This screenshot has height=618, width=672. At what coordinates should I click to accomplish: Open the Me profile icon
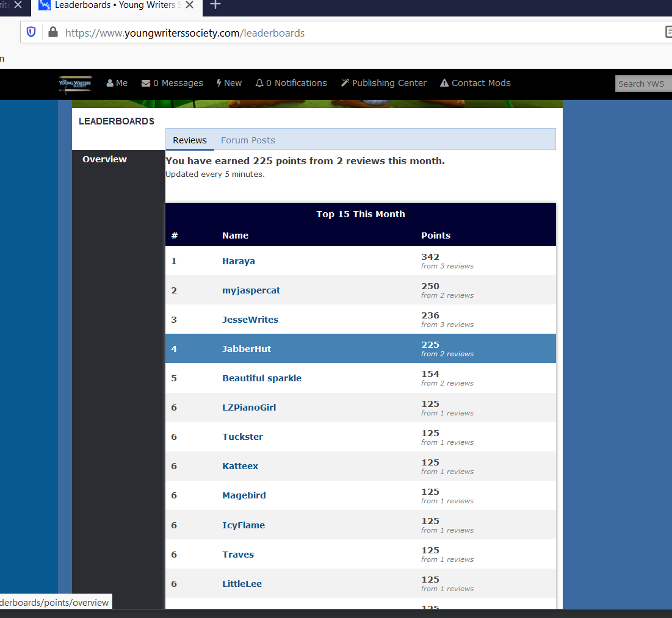(x=110, y=83)
